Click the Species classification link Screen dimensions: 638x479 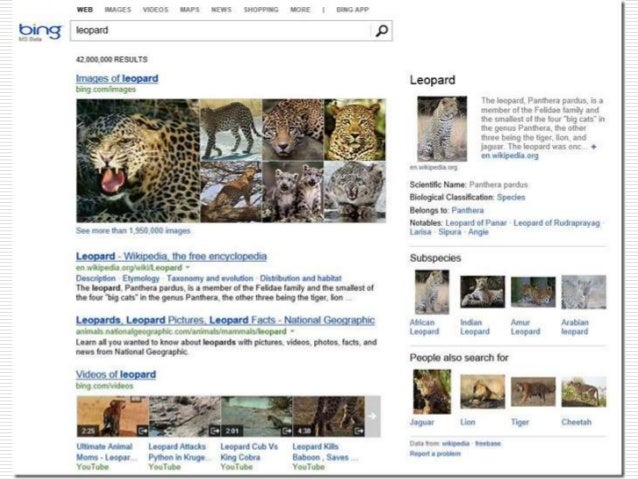(511, 197)
